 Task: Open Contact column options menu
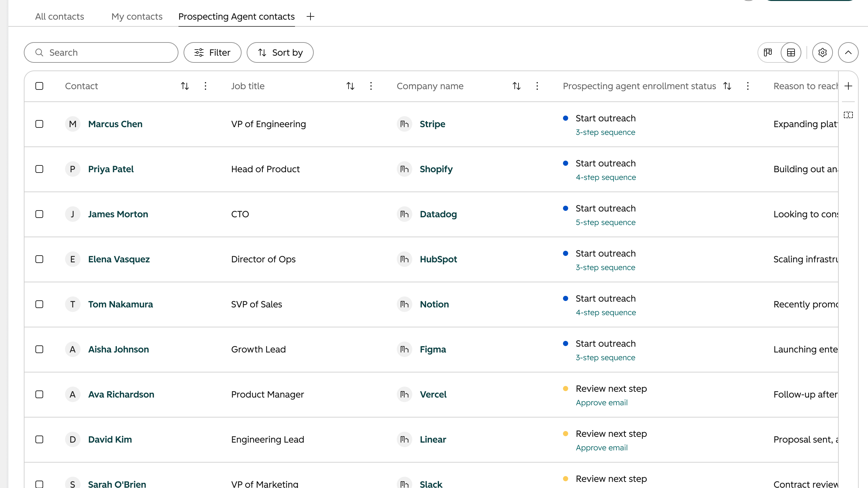[205, 86]
